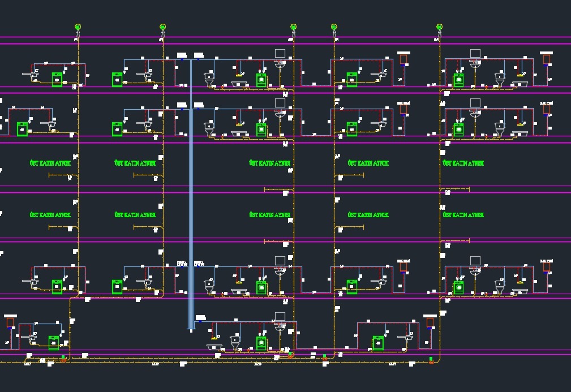Pick the middle roof vent cap symbol

(293, 27)
